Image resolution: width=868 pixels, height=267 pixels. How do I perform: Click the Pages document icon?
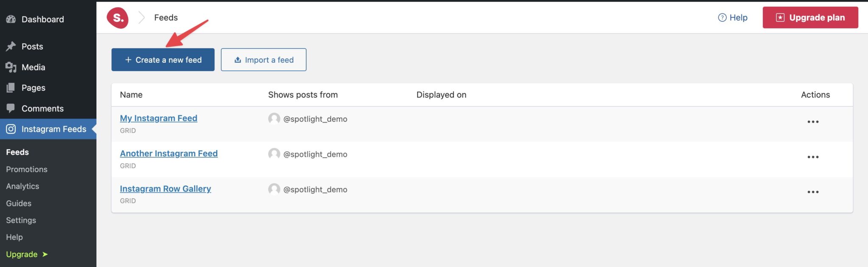tap(11, 88)
